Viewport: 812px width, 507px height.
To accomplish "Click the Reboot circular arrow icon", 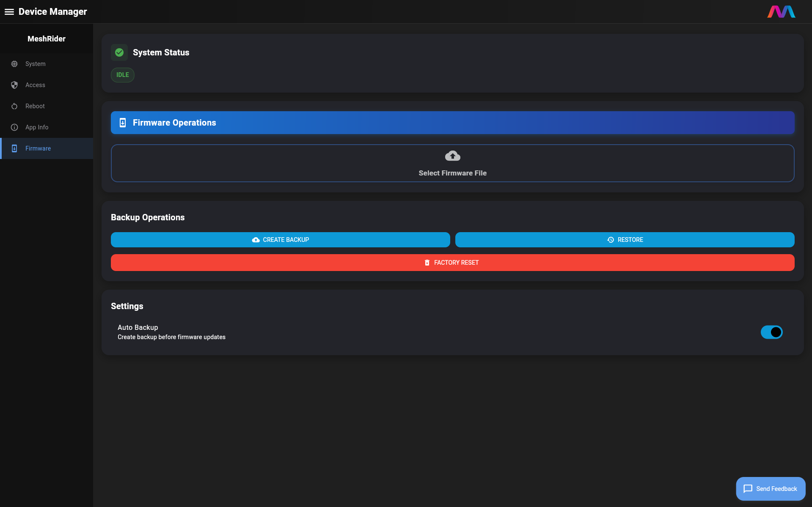I will click(x=14, y=106).
